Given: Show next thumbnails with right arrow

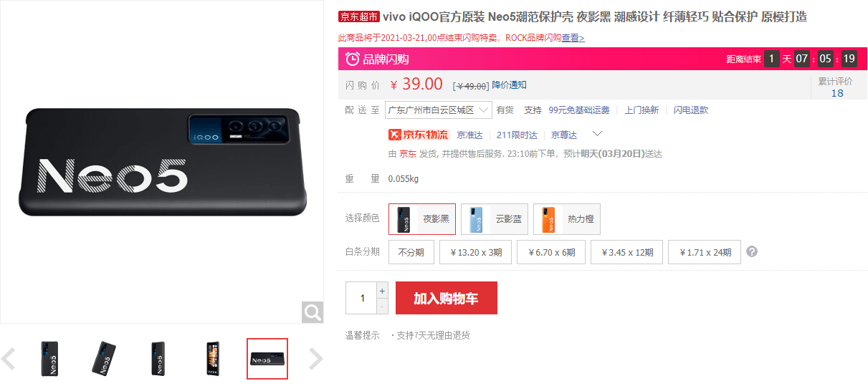Looking at the screenshot, I should (x=316, y=359).
